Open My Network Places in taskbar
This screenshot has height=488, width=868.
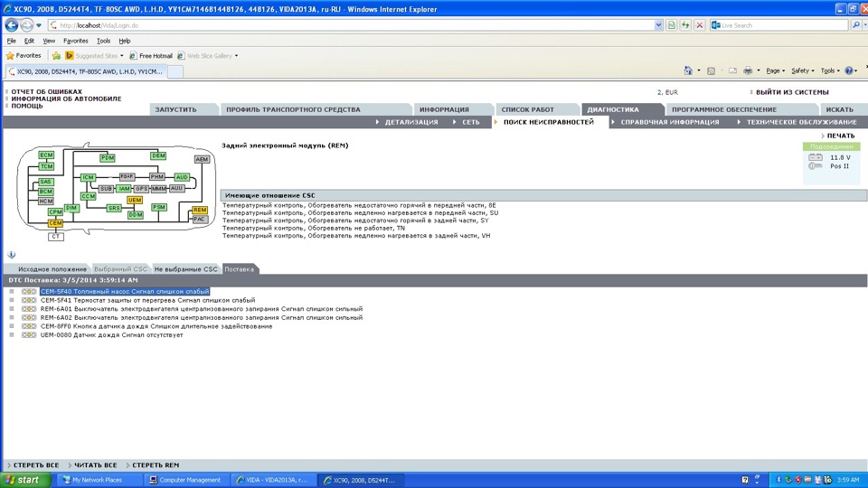[x=98, y=480]
